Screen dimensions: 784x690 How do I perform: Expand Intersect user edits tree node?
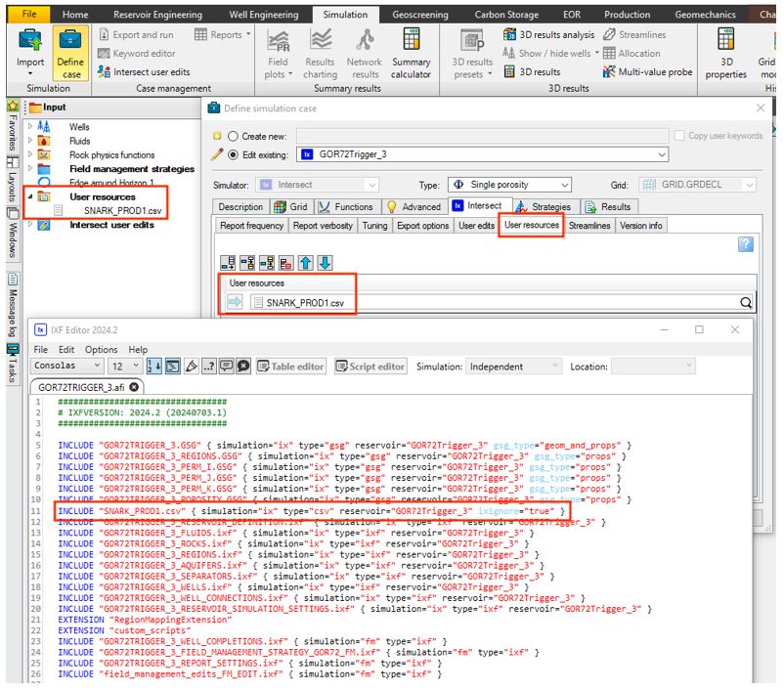pos(30,225)
